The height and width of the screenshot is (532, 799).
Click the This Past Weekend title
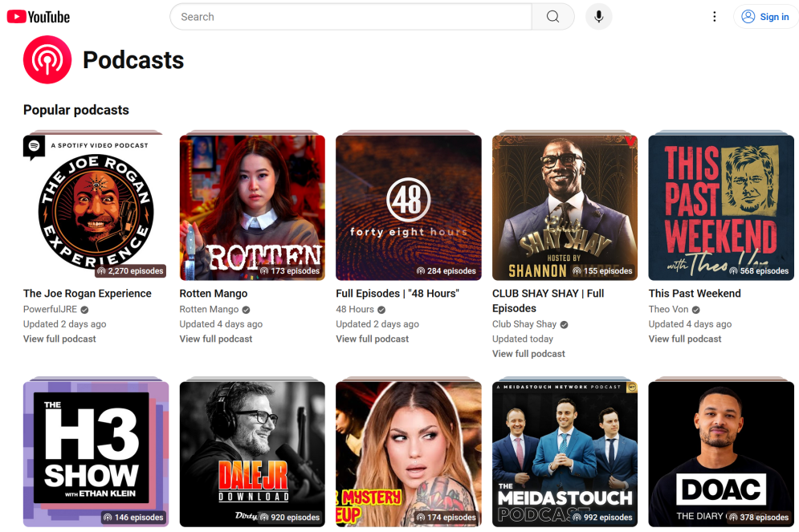695,294
